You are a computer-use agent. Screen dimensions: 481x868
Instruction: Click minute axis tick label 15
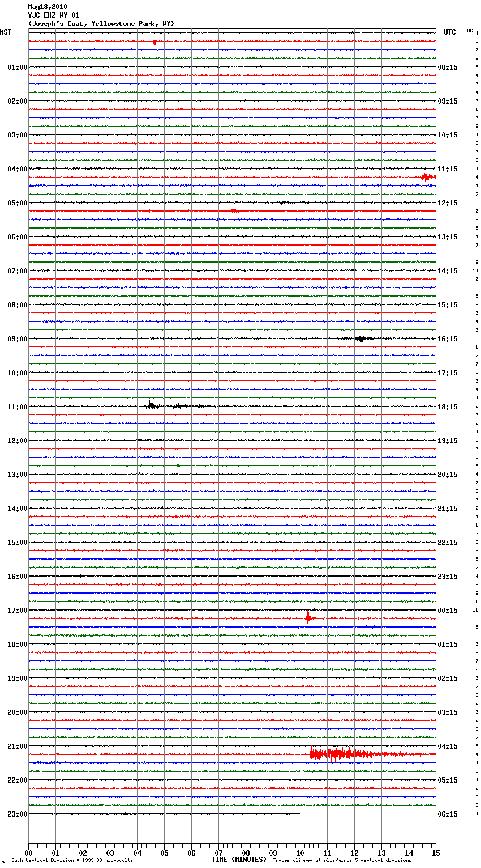tap(436, 853)
